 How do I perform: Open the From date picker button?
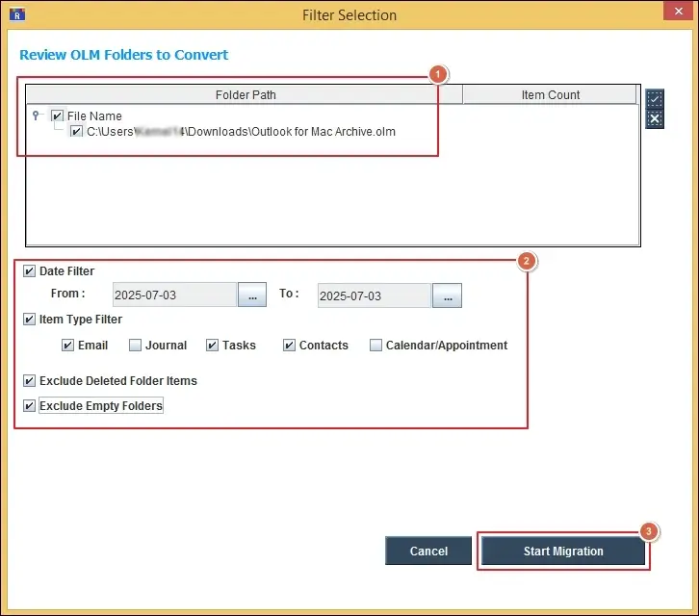click(252, 295)
